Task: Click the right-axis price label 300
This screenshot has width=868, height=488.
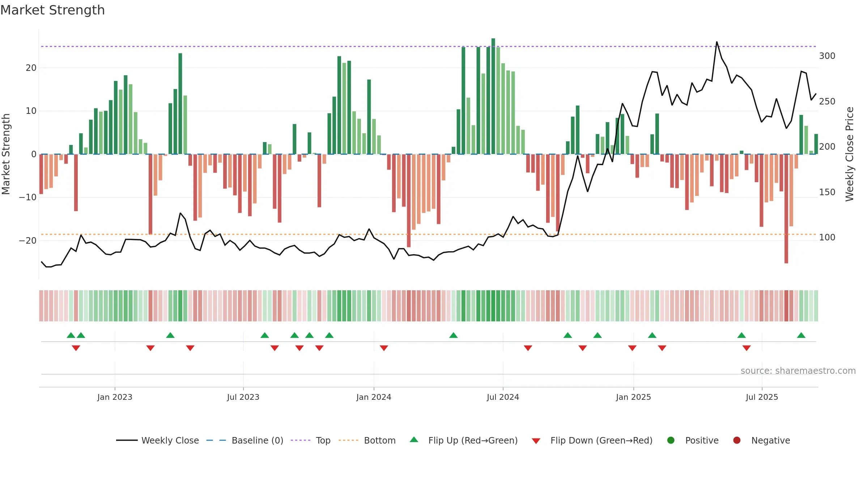Action: point(827,56)
